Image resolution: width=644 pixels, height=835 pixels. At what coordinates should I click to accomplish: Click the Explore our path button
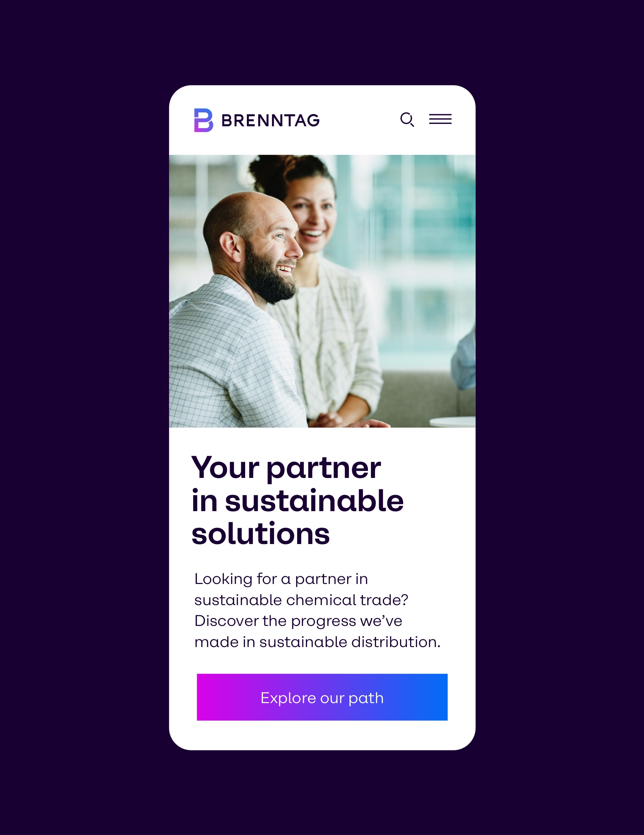tap(322, 697)
